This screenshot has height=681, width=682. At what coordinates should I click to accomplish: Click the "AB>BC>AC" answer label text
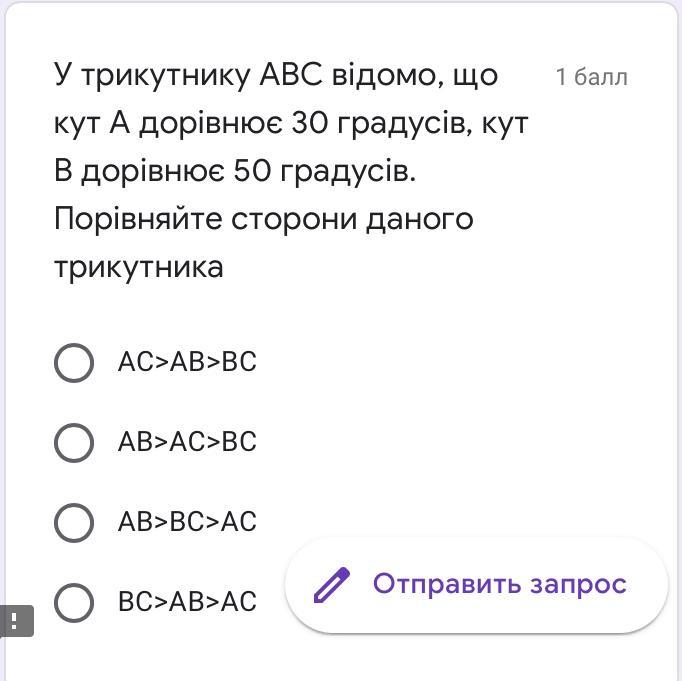(x=187, y=522)
